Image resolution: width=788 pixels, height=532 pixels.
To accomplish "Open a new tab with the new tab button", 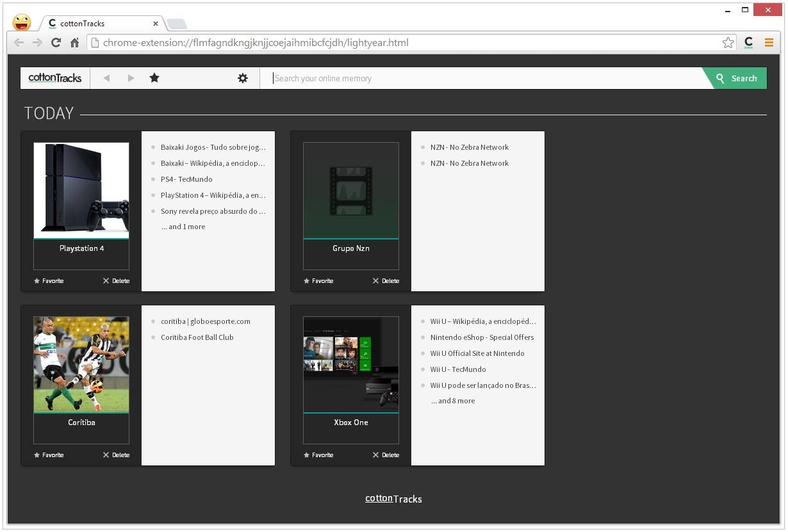I will tap(177, 24).
